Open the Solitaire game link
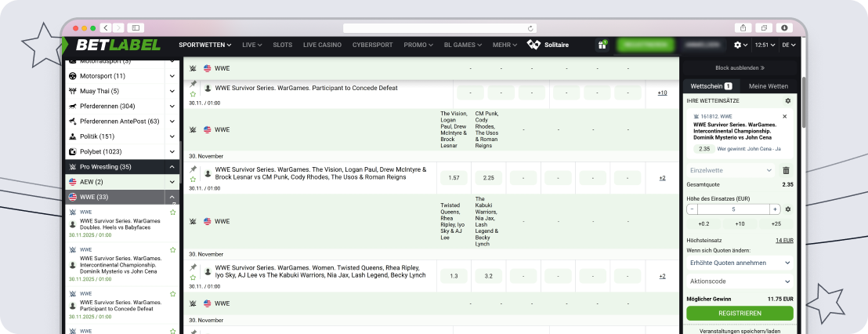Image resolution: width=868 pixels, height=334 pixels. (x=547, y=45)
